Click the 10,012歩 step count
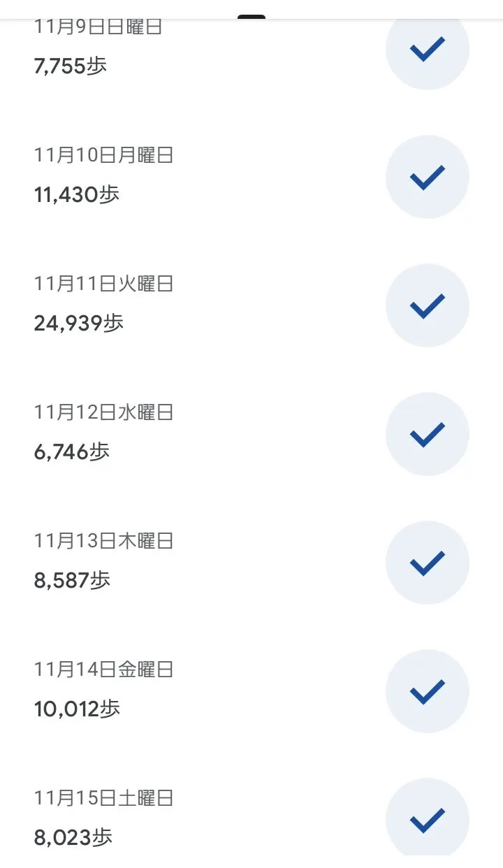This screenshot has height=868, width=503. pyautogui.click(x=77, y=709)
